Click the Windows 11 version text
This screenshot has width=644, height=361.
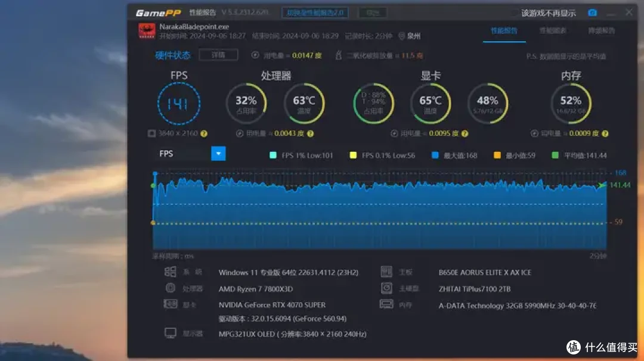(289, 272)
